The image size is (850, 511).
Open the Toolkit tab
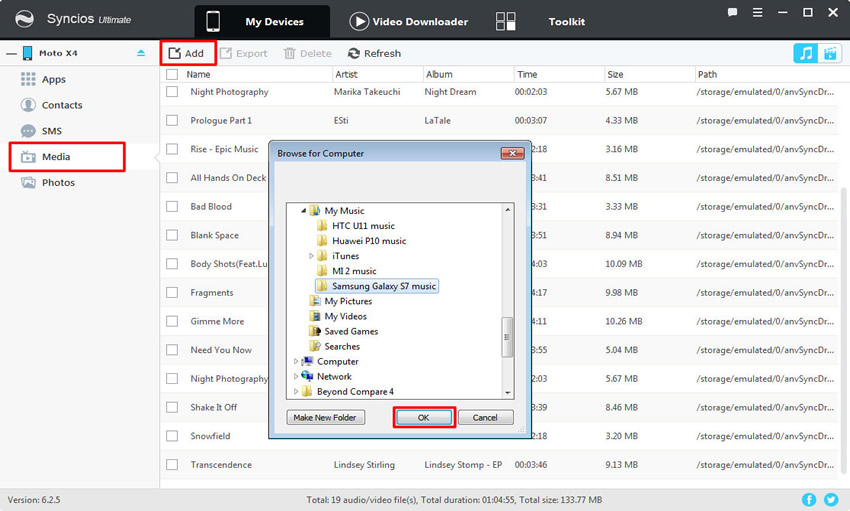566,22
